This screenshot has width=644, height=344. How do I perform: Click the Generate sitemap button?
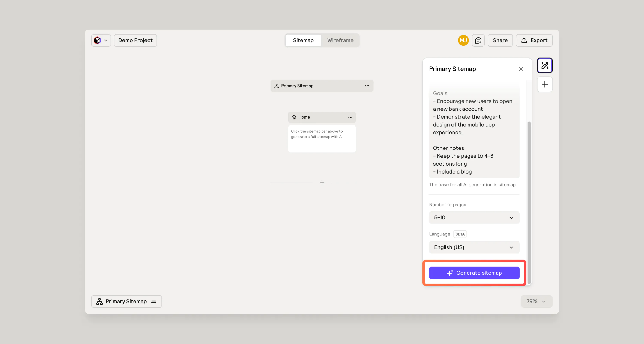tap(474, 273)
